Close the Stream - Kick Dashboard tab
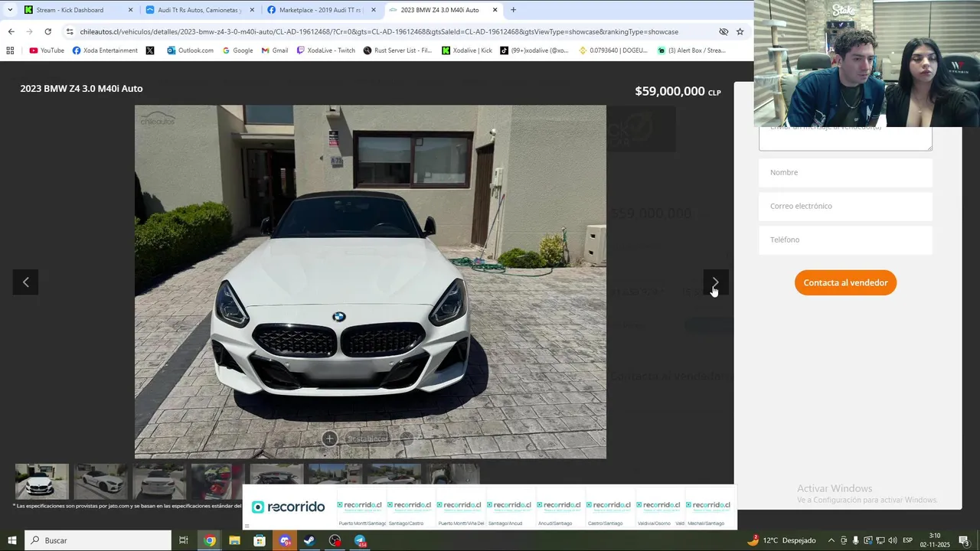Screen dimensions: 980x551 pyautogui.click(x=130, y=10)
